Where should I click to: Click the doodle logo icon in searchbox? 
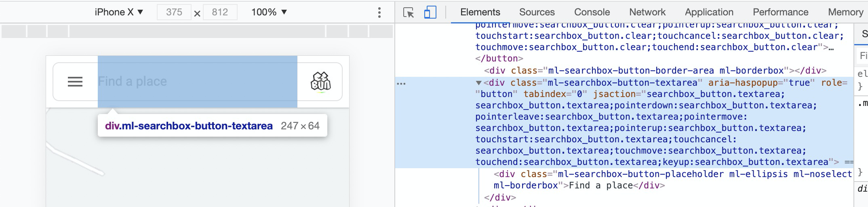pos(320,82)
